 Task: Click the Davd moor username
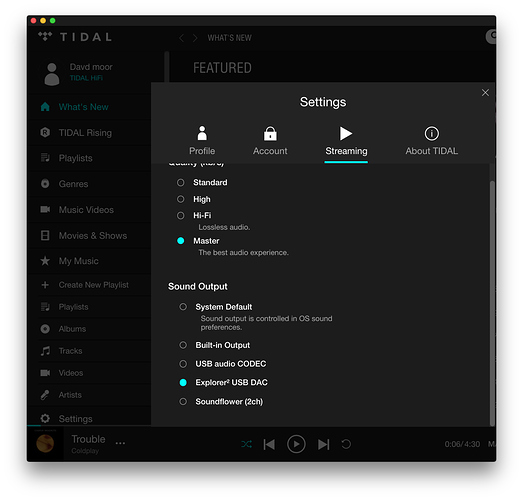tap(91, 67)
